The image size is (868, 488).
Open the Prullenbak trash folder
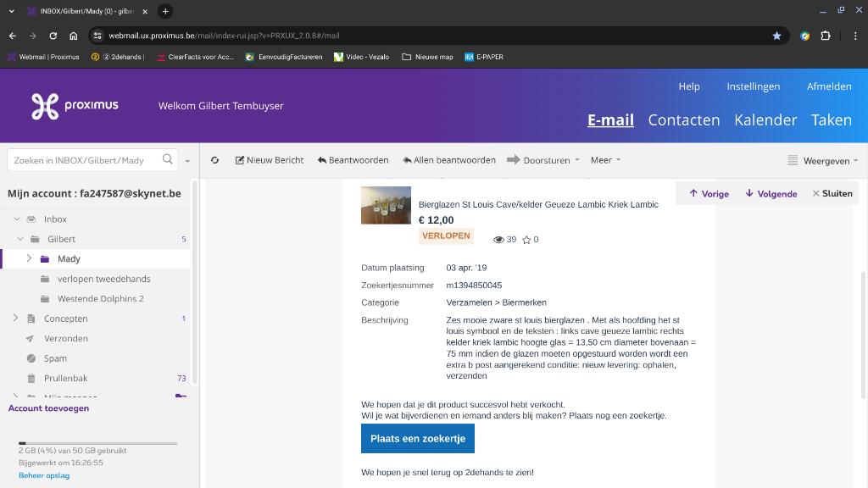[x=65, y=378]
